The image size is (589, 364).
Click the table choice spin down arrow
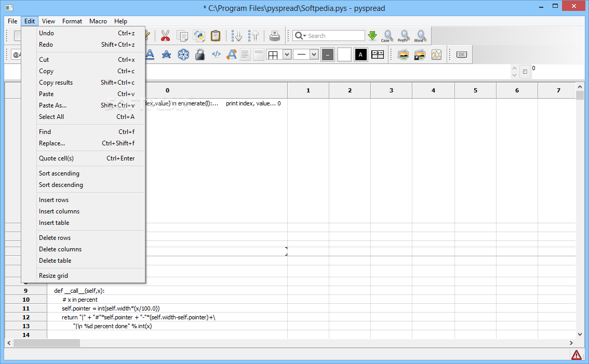coord(514,75)
